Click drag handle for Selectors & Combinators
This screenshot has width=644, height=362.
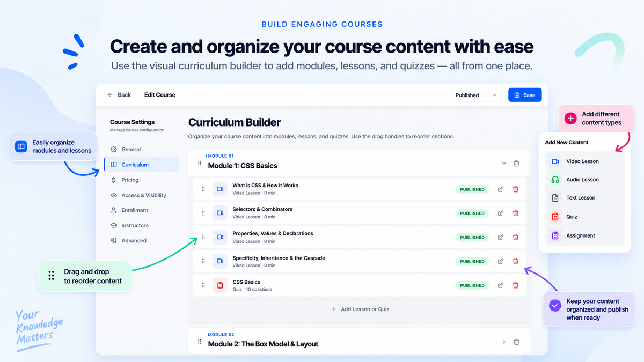(x=203, y=213)
